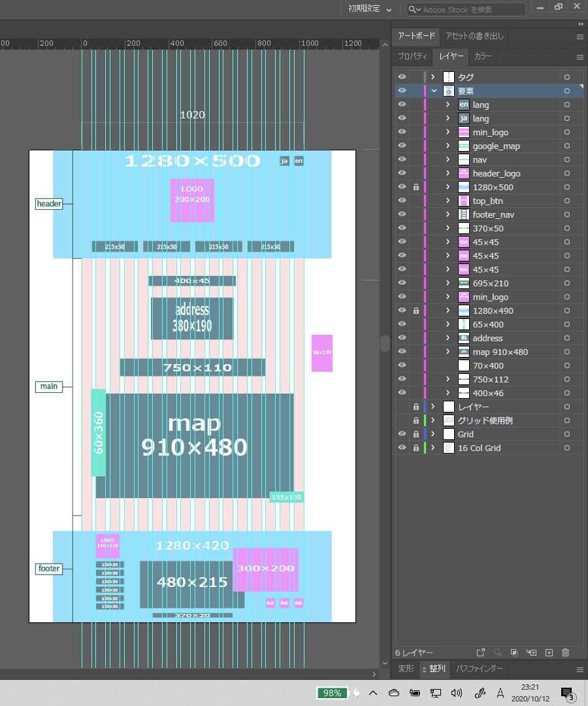The height and width of the screenshot is (706, 588).
Task: Collapse panels with the double-arrow icon
Action: (x=581, y=24)
